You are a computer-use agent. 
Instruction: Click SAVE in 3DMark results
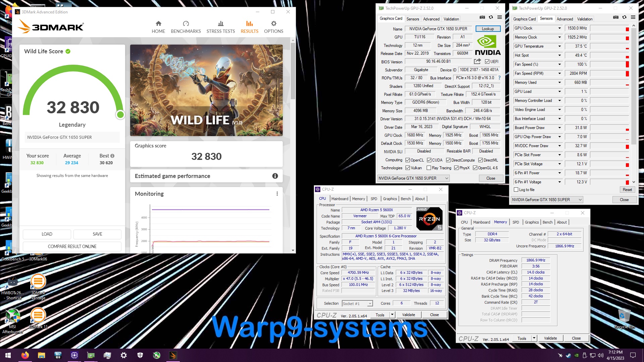97,234
